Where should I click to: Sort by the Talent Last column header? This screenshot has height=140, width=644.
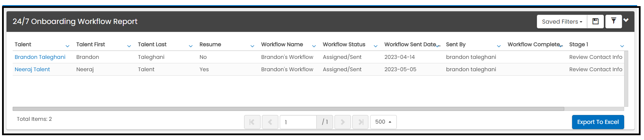pyautogui.click(x=152, y=44)
